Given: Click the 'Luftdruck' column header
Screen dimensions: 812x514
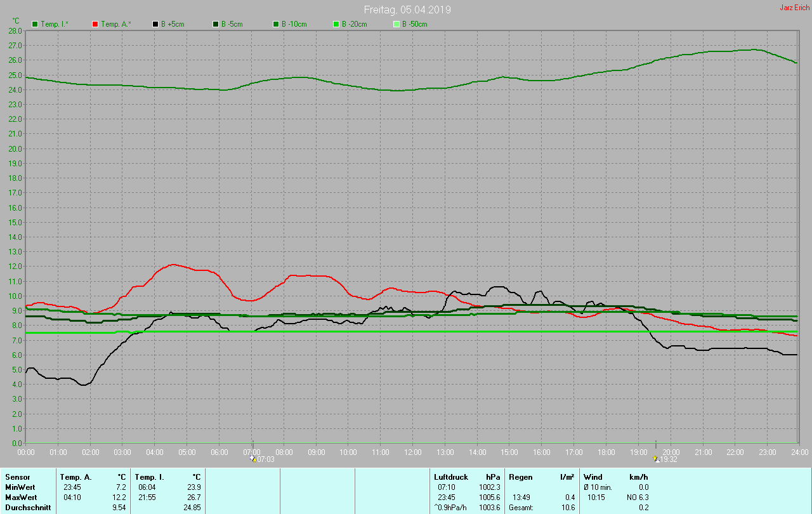Looking at the screenshot, I should (x=451, y=477).
